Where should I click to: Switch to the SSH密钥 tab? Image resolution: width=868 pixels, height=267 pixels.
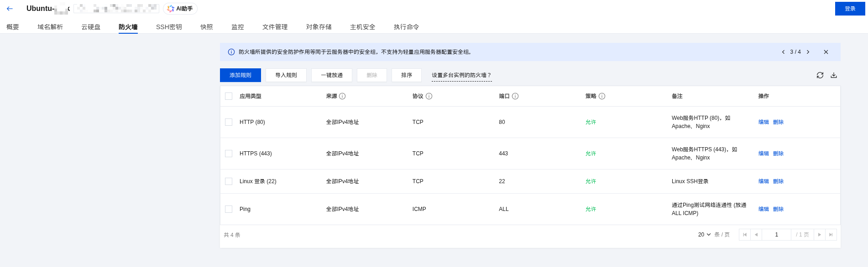pos(169,27)
